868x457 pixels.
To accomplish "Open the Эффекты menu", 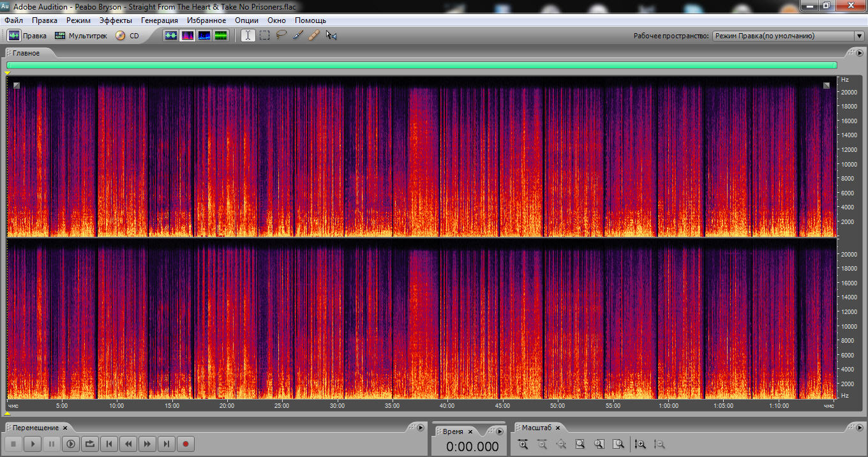I will pos(116,20).
